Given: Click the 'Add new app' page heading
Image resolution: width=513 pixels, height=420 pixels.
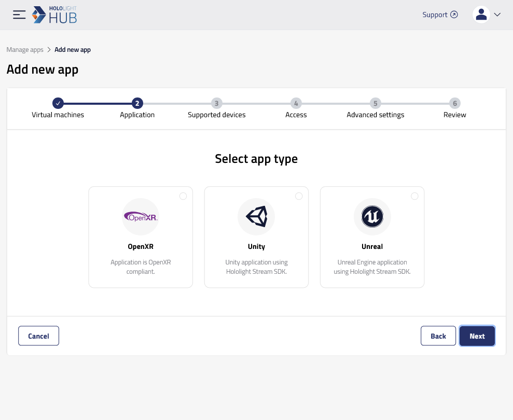Looking at the screenshot, I should tap(43, 69).
